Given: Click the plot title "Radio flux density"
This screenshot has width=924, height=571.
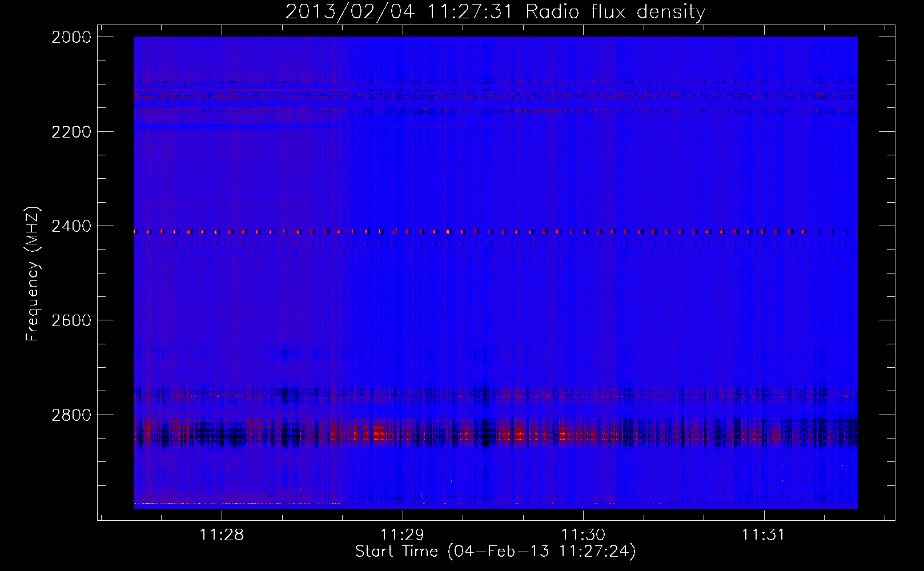Looking at the screenshot, I should point(615,11).
